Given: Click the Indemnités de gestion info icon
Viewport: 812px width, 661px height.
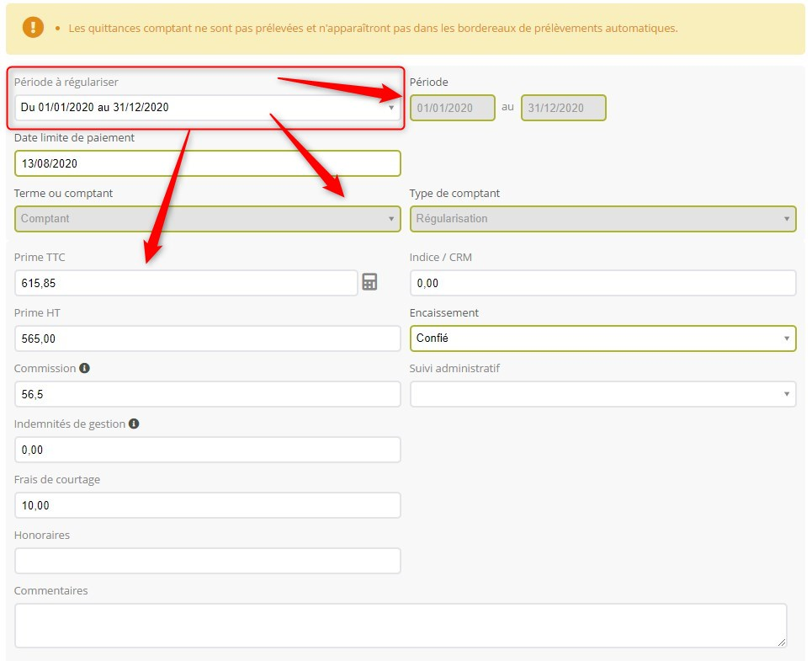Looking at the screenshot, I should [134, 424].
